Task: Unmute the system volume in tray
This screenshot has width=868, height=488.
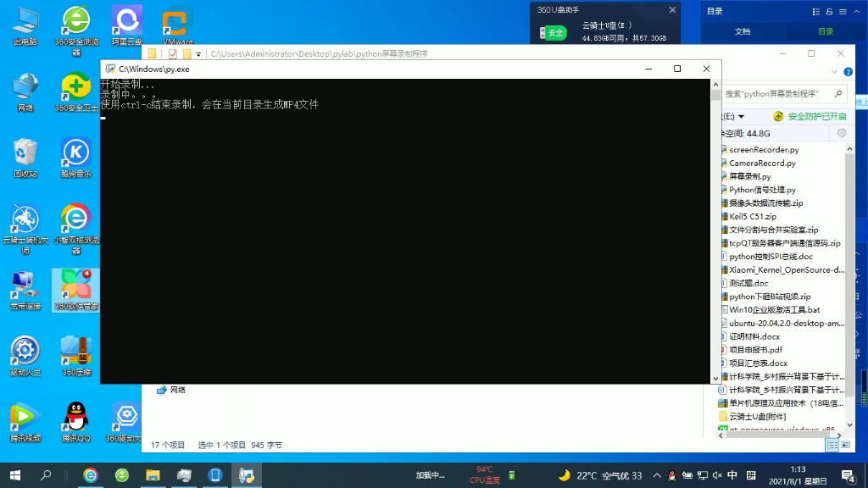Action: (x=717, y=475)
